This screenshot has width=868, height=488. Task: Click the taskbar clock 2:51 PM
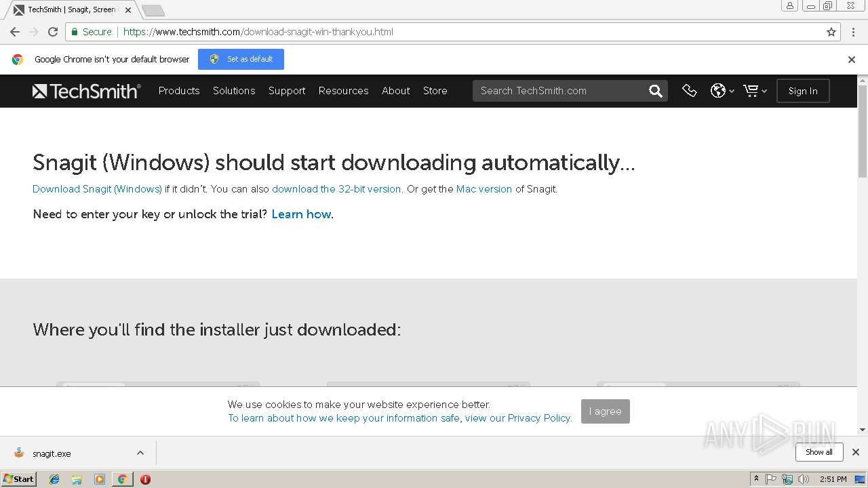[x=833, y=479]
